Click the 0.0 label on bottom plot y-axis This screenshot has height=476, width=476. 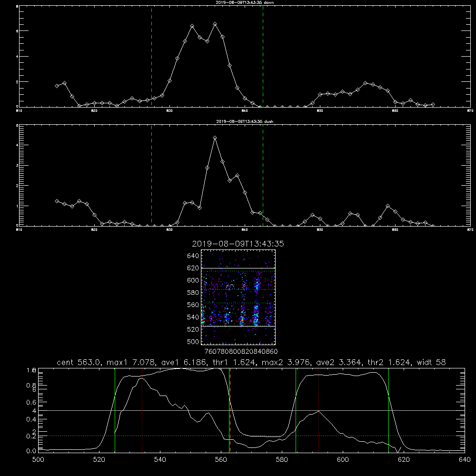coord(31,451)
